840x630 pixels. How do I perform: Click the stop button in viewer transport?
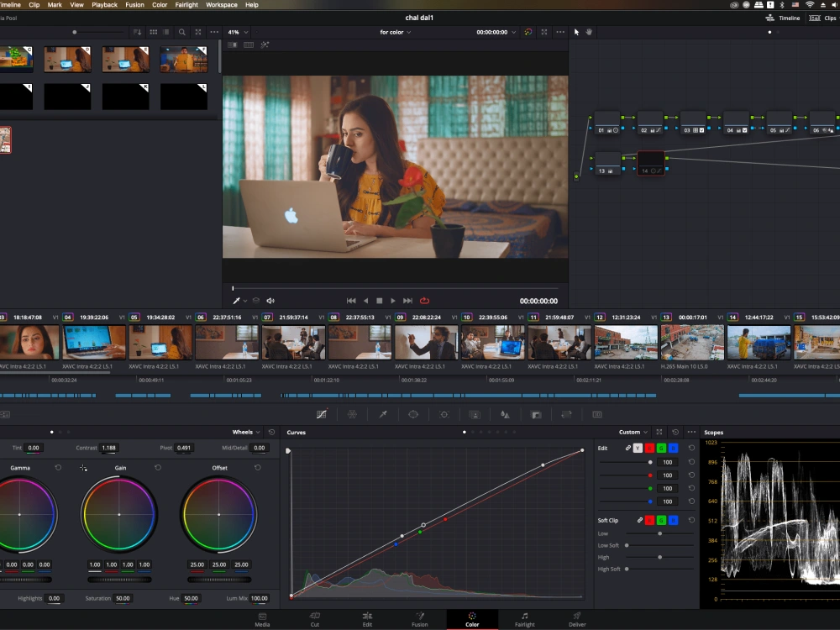(380, 301)
